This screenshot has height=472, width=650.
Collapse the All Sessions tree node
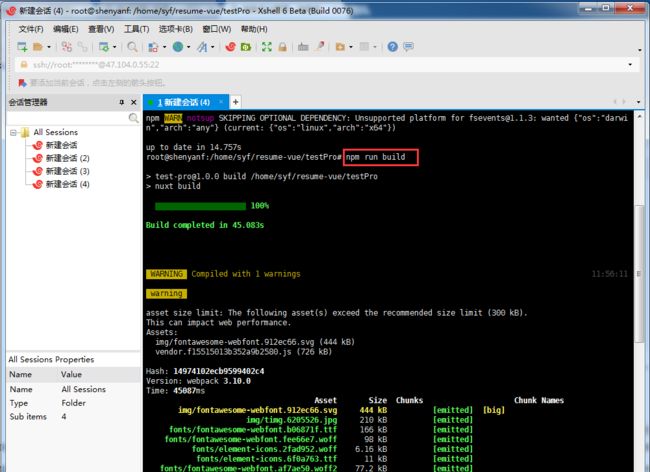[x=13, y=133]
